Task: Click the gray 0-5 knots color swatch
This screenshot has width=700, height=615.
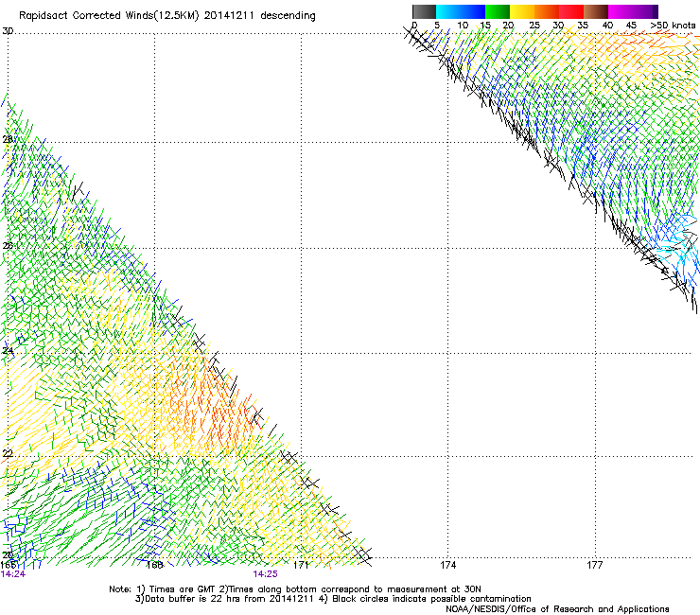Action: (424, 11)
